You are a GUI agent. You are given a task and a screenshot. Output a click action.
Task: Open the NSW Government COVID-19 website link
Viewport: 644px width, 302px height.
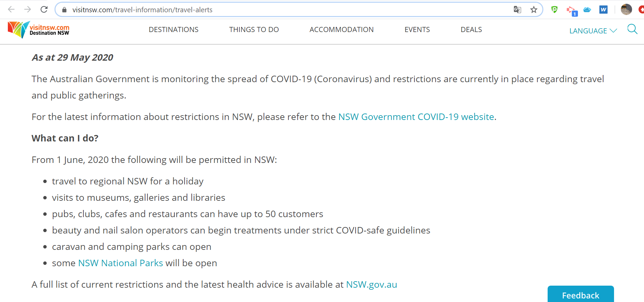coord(416,117)
